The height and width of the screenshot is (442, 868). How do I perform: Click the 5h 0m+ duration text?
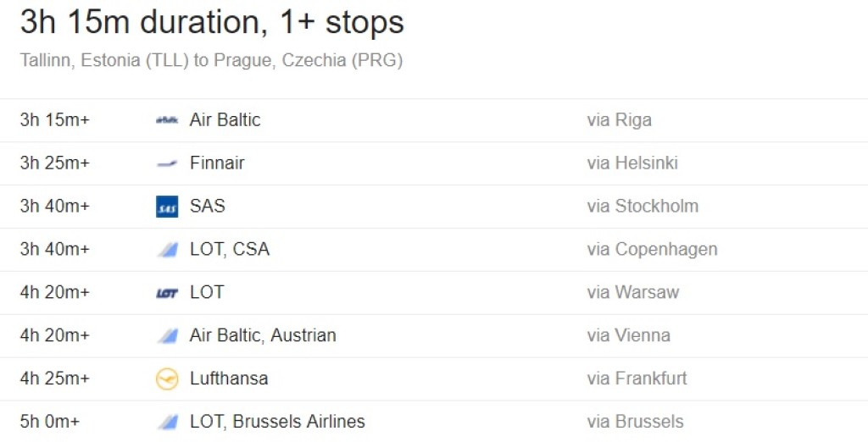(x=50, y=422)
